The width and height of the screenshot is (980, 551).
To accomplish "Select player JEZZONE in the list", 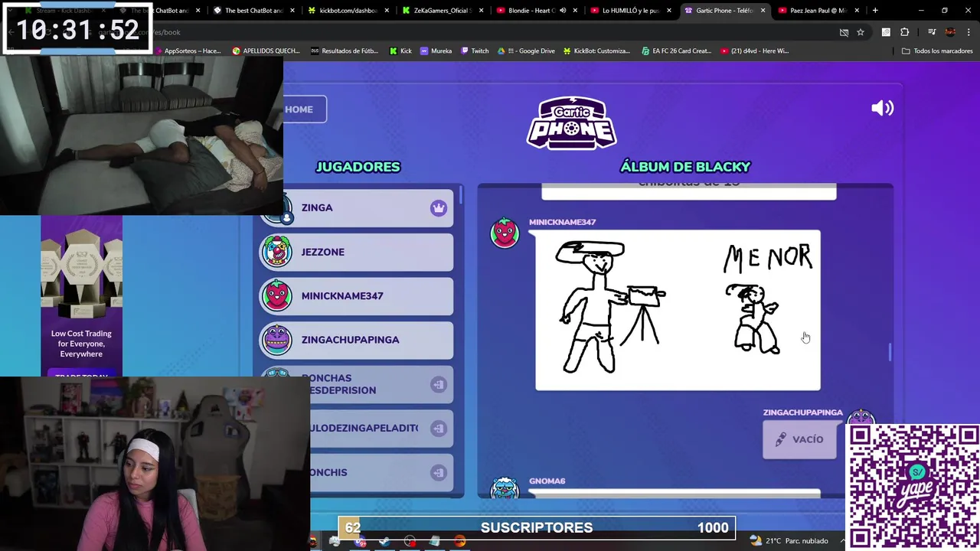I will click(356, 253).
